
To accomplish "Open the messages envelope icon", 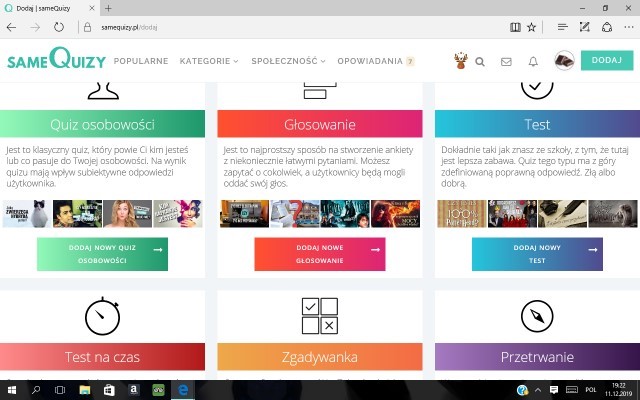I will tap(506, 61).
